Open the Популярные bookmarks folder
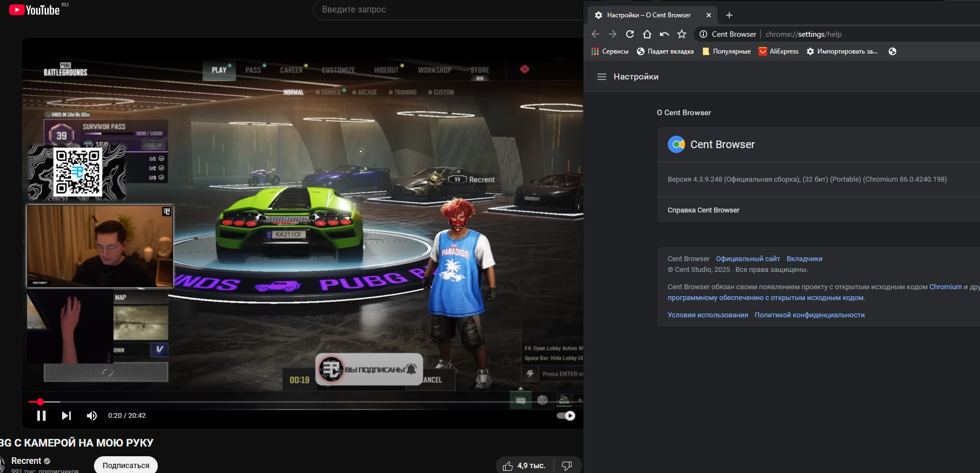Image resolution: width=980 pixels, height=473 pixels. [x=726, y=51]
